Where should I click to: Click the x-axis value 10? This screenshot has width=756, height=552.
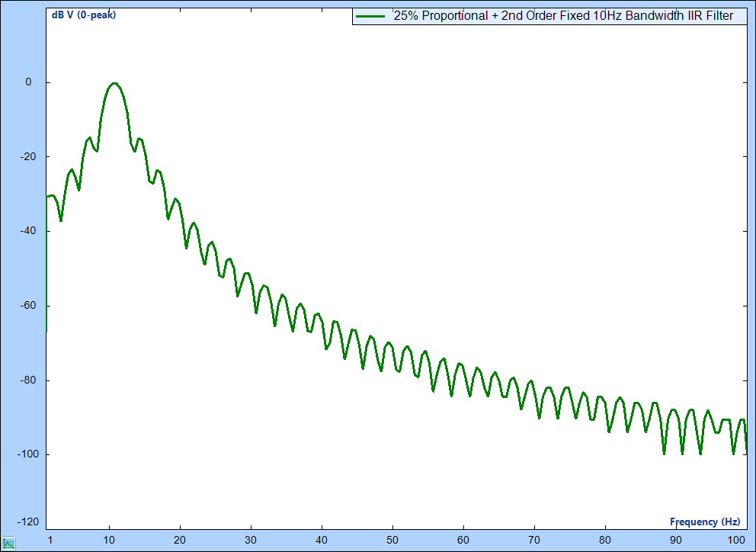click(x=110, y=540)
